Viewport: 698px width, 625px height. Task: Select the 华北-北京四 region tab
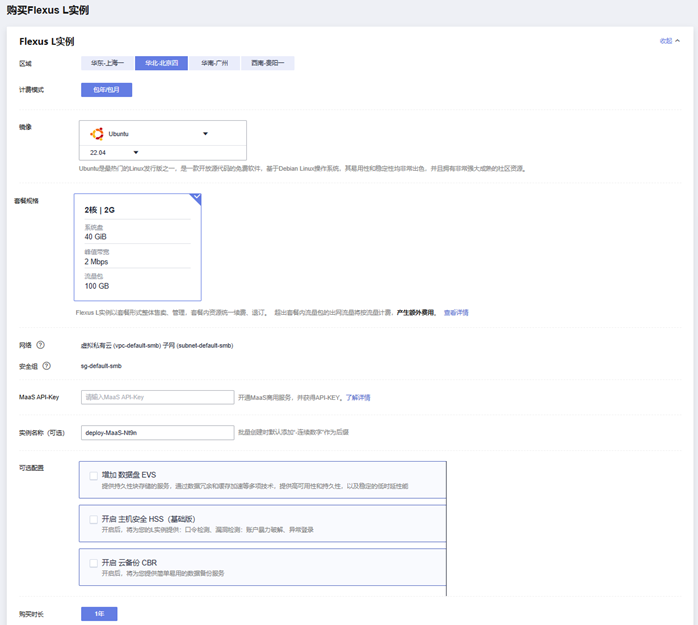161,63
